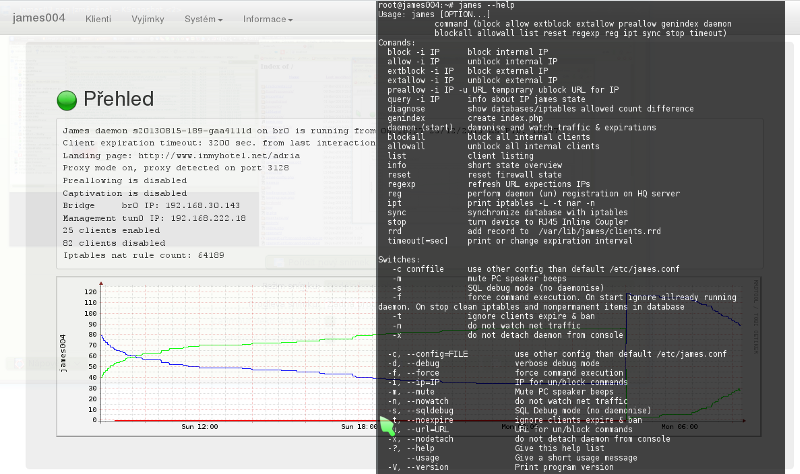Image resolution: width=800 pixels, height=474 pixels.
Task: Expand the Informace dropdown menu
Action: tap(268, 19)
